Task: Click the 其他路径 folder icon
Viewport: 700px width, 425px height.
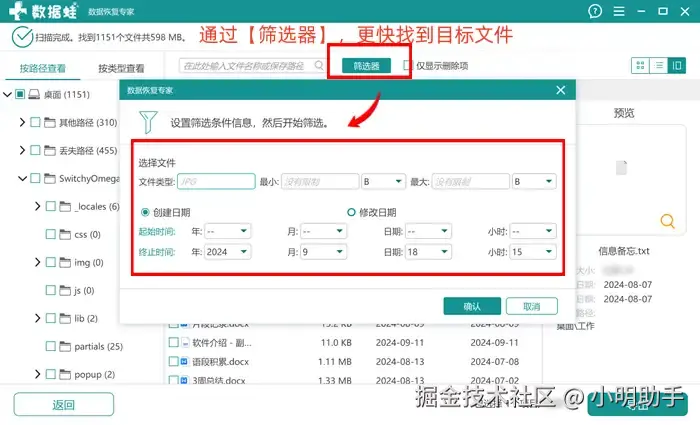Action: pyautogui.click(x=50, y=122)
